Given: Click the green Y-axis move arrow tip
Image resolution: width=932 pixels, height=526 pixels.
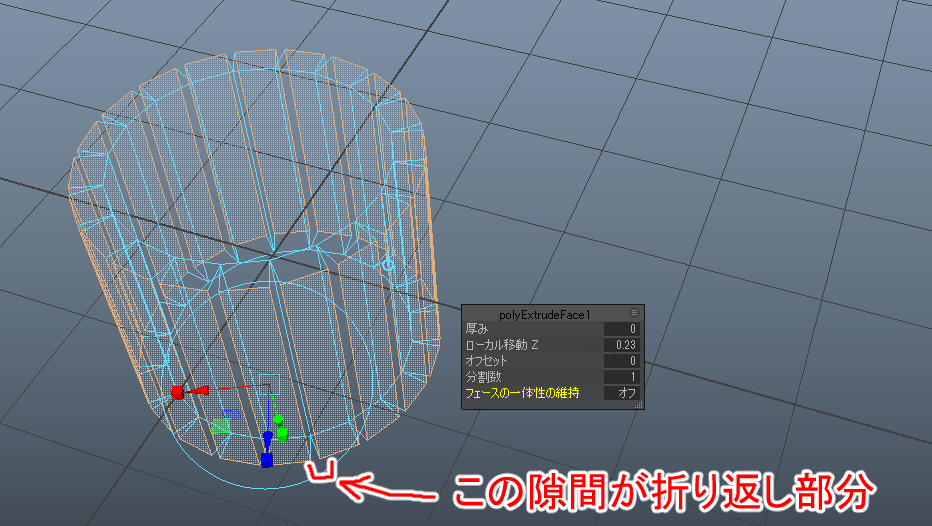Looking at the screenshot, I should pos(278,420).
